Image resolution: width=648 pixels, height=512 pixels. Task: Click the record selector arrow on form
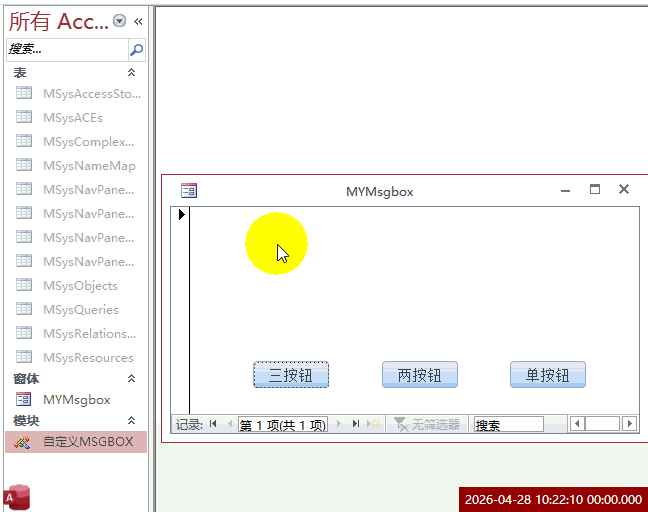[x=181, y=215]
